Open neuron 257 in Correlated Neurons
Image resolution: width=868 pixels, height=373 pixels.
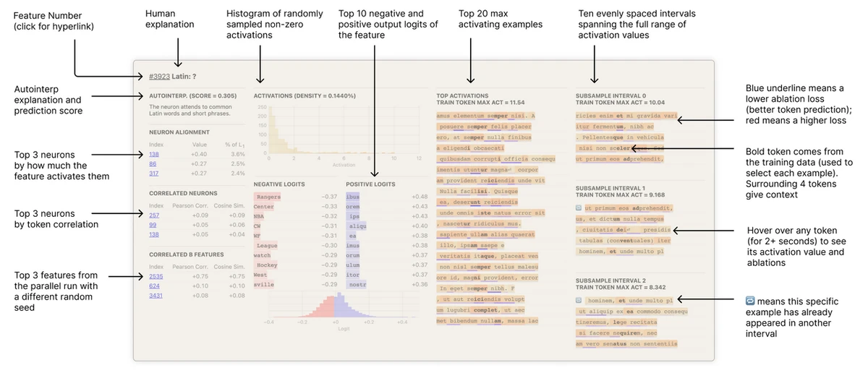pyautogui.click(x=154, y=215)
